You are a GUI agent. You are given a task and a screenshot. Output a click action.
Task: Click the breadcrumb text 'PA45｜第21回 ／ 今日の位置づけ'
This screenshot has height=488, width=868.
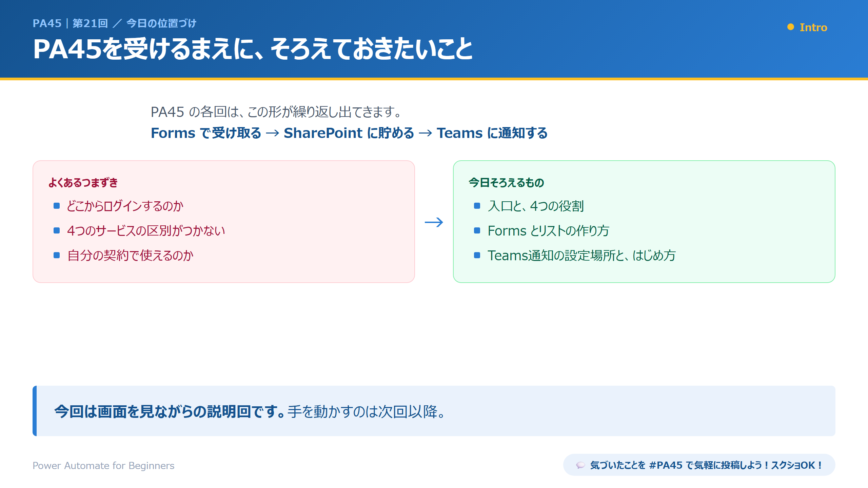tap(115, 23)
